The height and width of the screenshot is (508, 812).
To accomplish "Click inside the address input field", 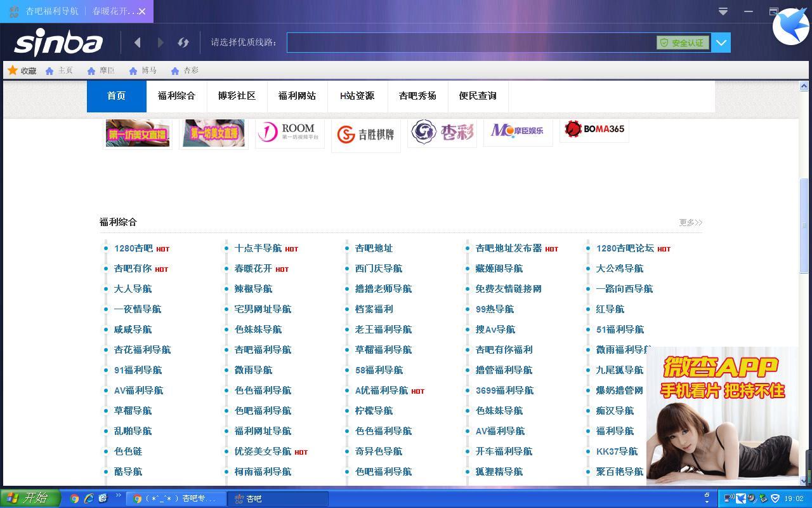I will pyautogui.click(x=469, y=43).
